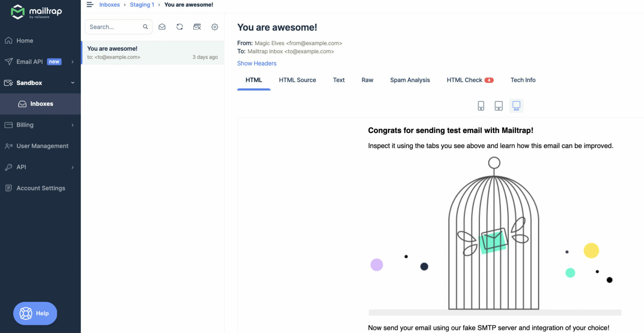This screenshot has height=333, width=644.
Task: Open the Spam Analysis tab
Action: point(410,80)
